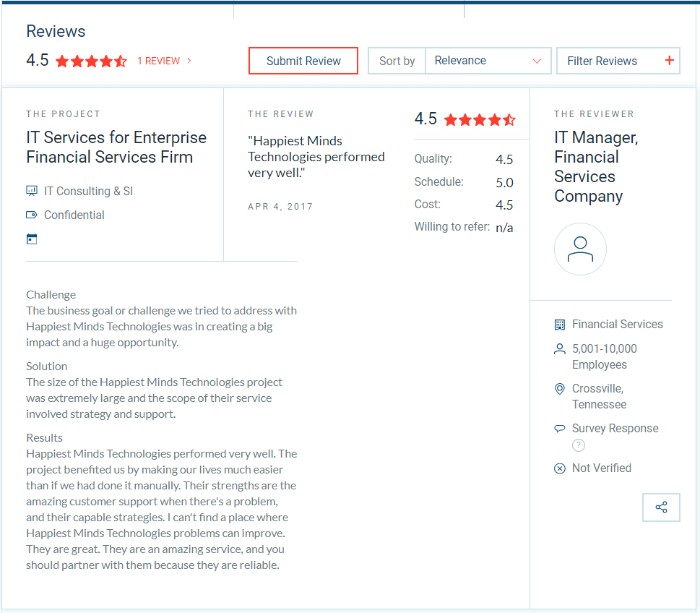700x613 pixels.
Task: Click the Financial Services building icon
Action: [559, 325]
